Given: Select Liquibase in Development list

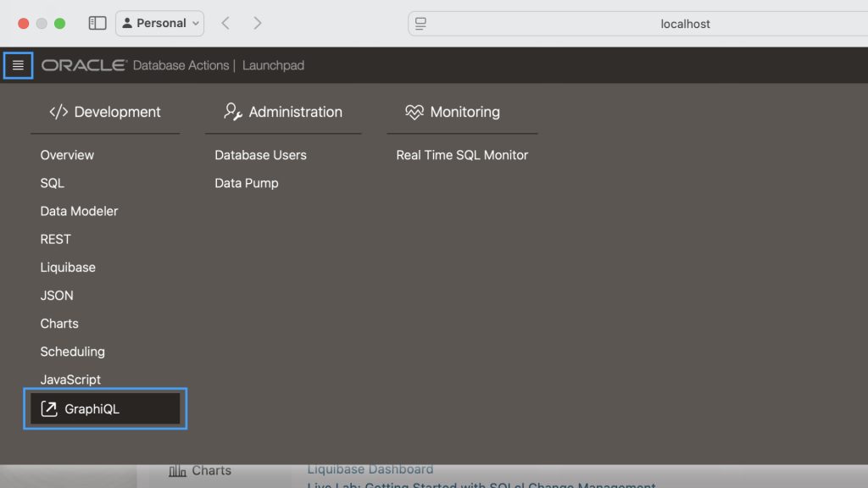Looking at the screenshot, I should tap(68, 268).
